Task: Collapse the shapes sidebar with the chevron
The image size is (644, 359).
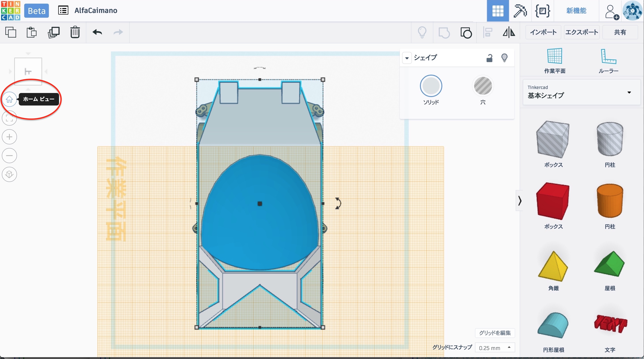Action: [519, 201]
